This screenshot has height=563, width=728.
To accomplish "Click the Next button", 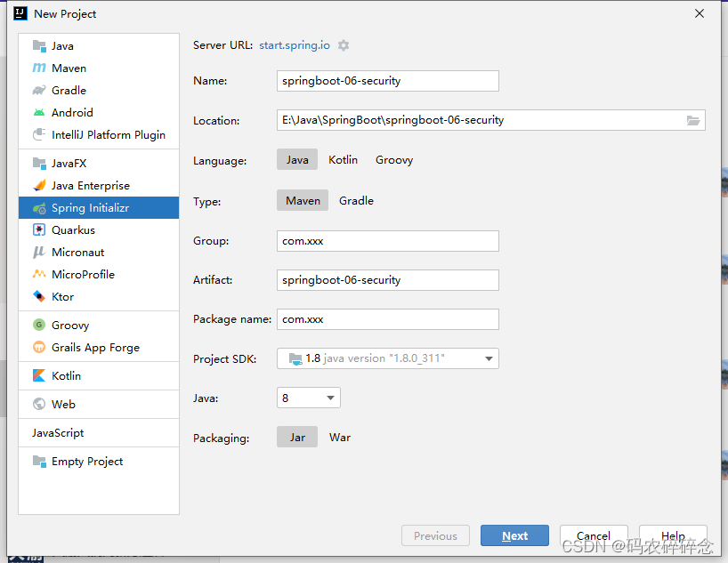I will 514,535.
